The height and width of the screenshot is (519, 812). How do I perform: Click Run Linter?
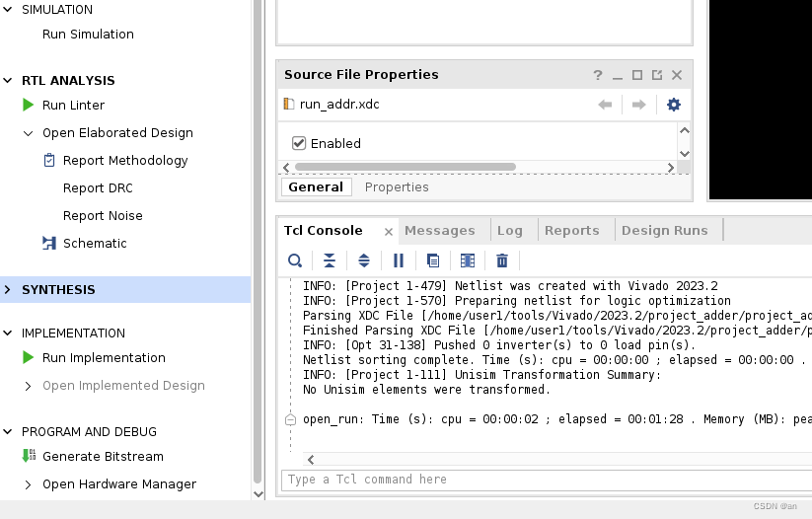(74, 106)
